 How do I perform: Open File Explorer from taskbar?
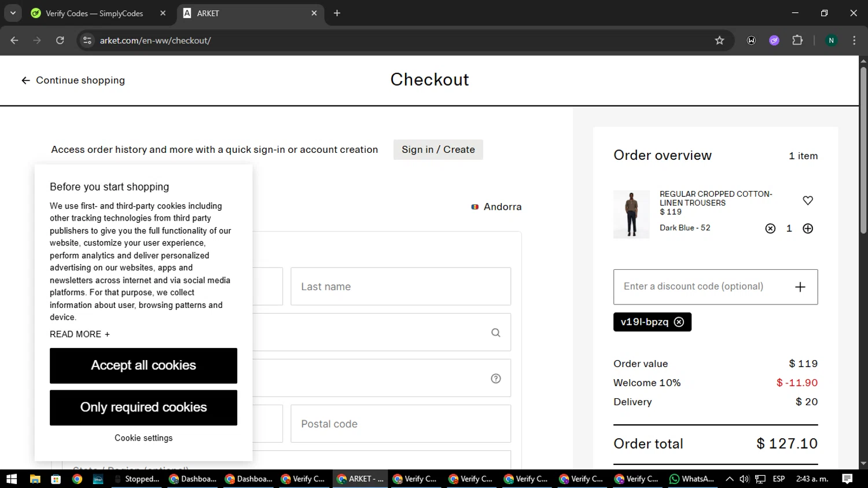[35, 479]
